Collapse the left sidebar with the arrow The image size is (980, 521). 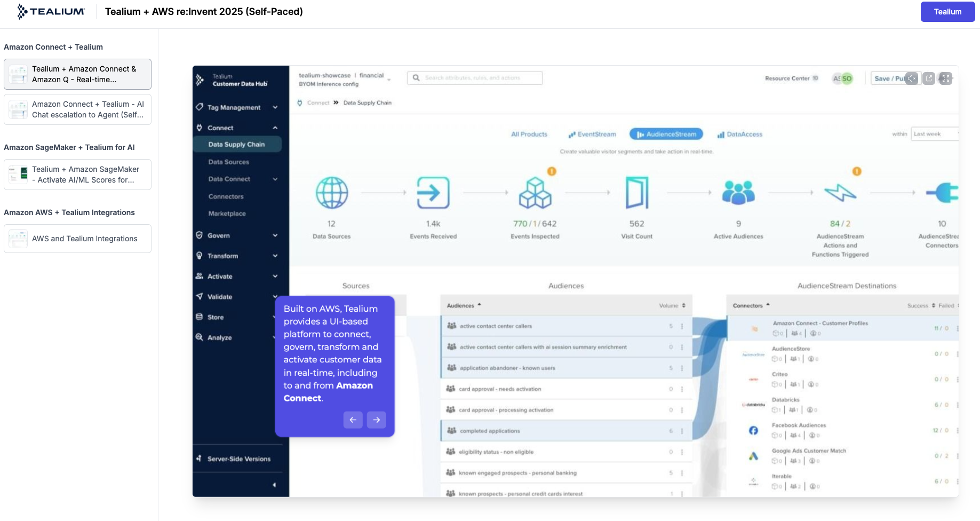pos(274,485)
